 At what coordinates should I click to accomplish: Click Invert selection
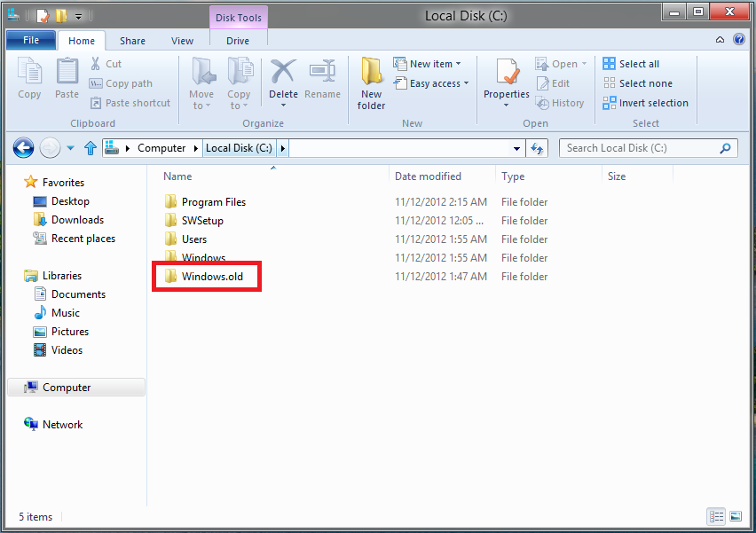click(646, 103)
